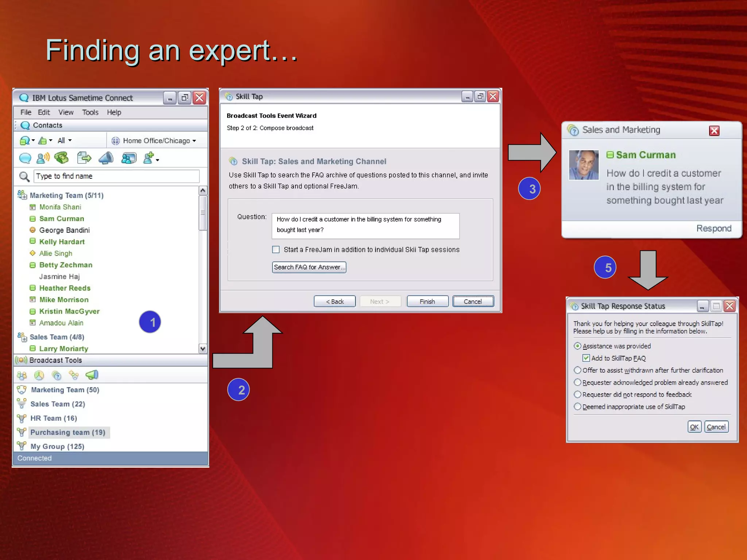Screen dimensions: 747x560
Task: Click the magnifying glass search icon
Action: point(24,176)
